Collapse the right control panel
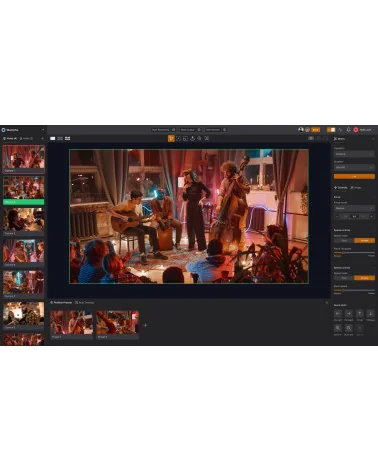Screen dimensions: 378x472 click(373, 139)
